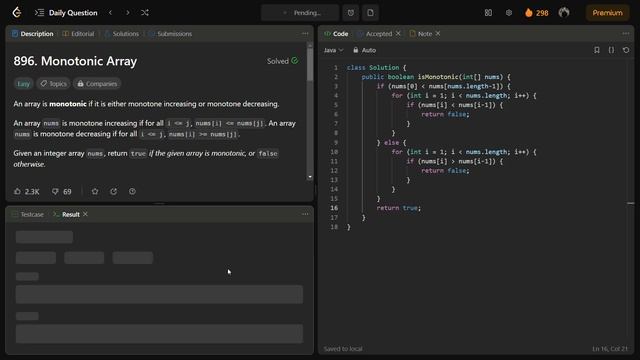640x360 pixels.
Task: Pick a random question shuffle icon
Action: pyautogui.click(x=144, y=13)
